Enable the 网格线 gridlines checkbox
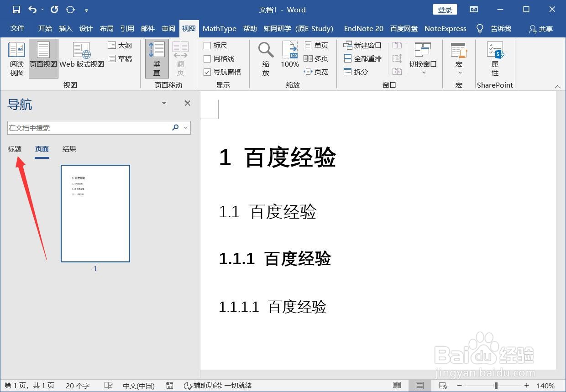Viewport: 566px width, 392px height. tap(208, 58)
